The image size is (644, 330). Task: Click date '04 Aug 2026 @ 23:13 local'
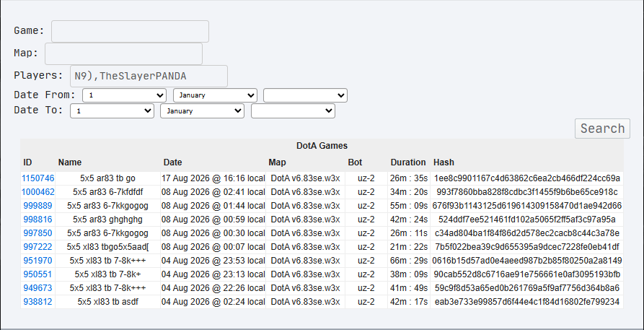coord(213,274)
